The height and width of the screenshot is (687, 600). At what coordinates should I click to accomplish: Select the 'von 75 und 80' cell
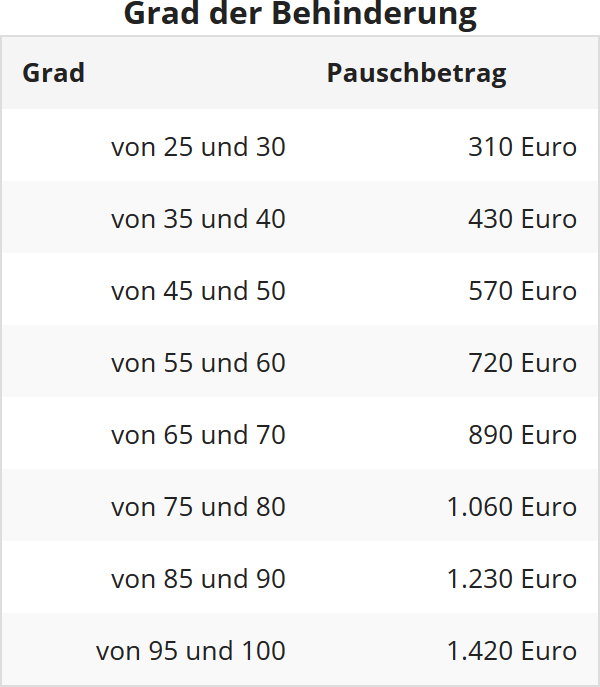[198, 507]
